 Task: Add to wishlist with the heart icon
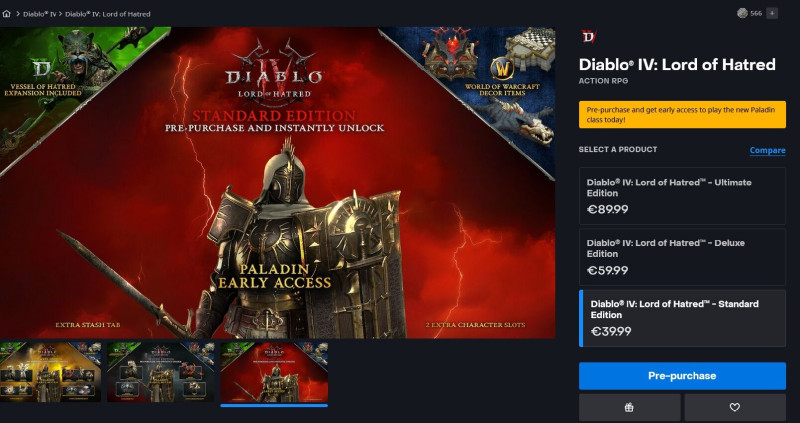pos(735,407)
